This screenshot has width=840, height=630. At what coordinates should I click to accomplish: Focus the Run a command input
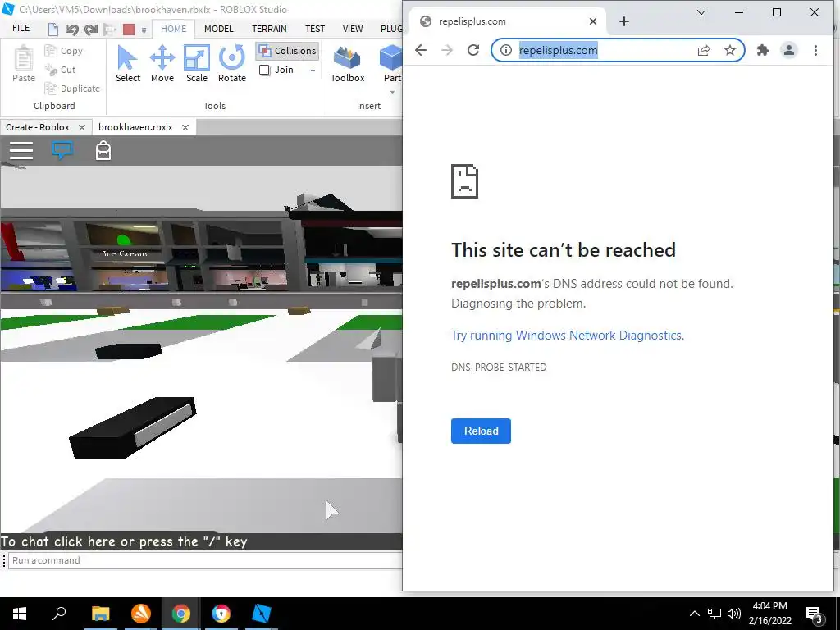203,560
